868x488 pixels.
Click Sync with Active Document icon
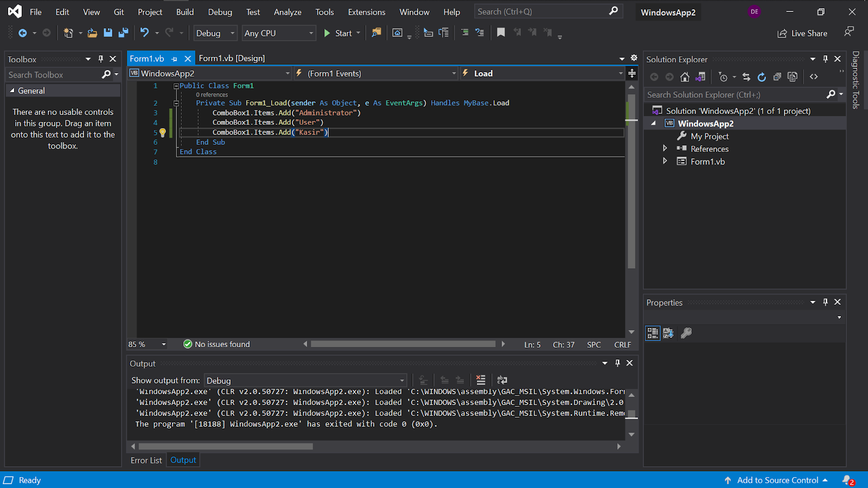pyautogui.click(x=746, y=77)
